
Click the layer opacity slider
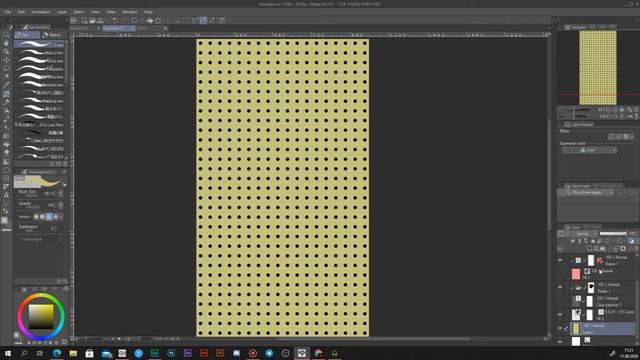point(613,234)
